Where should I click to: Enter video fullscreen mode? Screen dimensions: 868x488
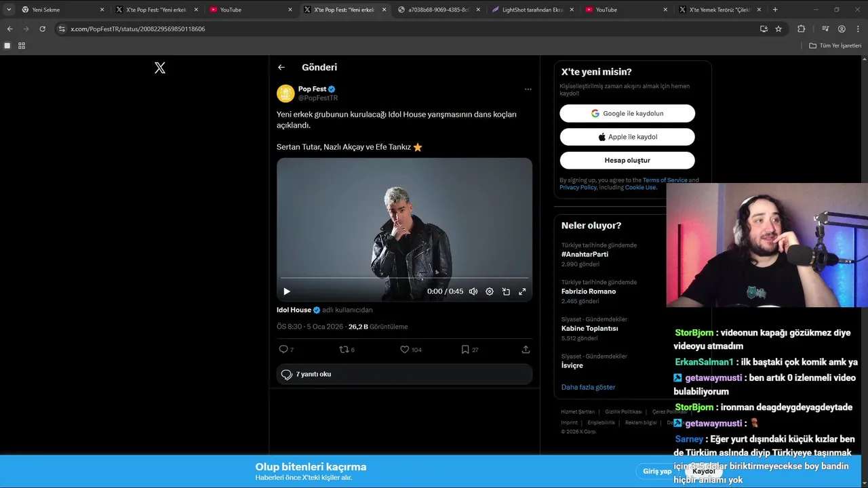click(522, 291)
